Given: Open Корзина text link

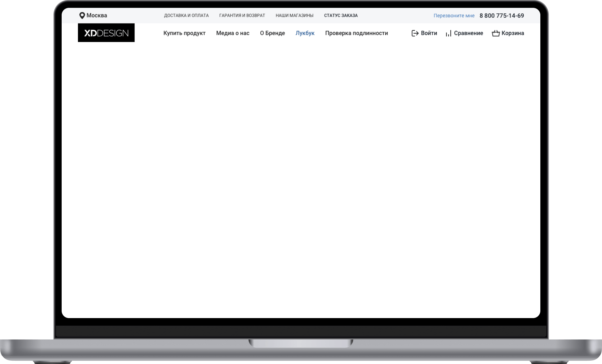Looking at the screenshot, I should pos(513,33).
